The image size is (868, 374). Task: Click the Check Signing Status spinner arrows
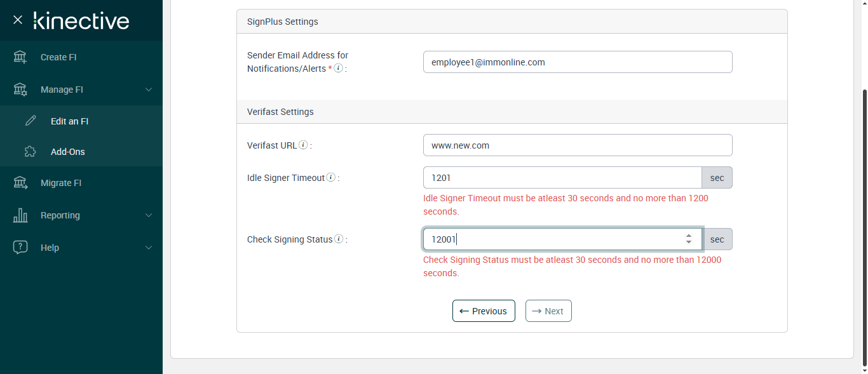pyautogui.click(x=688, y=239)
